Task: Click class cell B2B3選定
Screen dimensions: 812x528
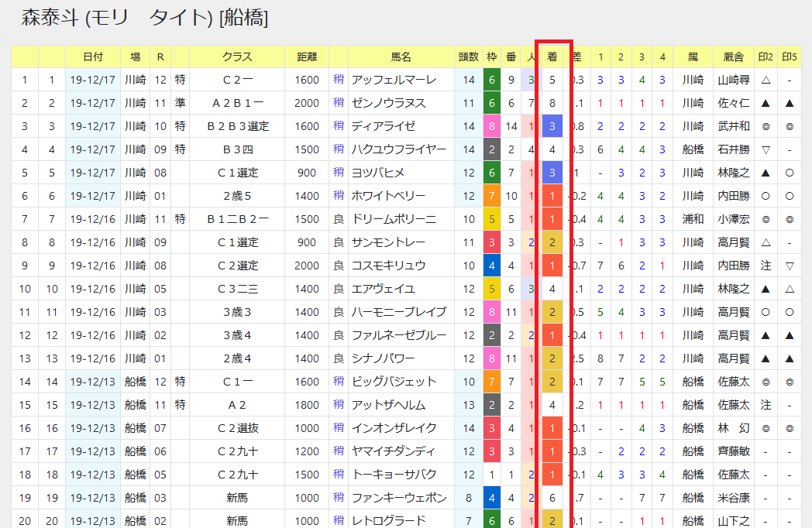Action: [237, 126]
